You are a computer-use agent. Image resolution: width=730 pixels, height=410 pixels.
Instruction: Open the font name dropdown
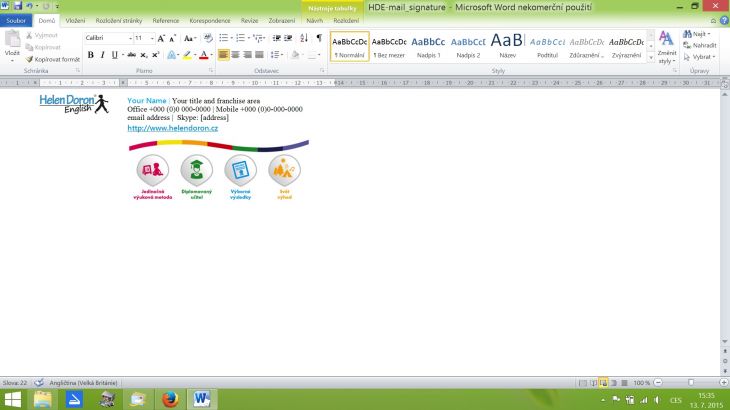(130, 38)
